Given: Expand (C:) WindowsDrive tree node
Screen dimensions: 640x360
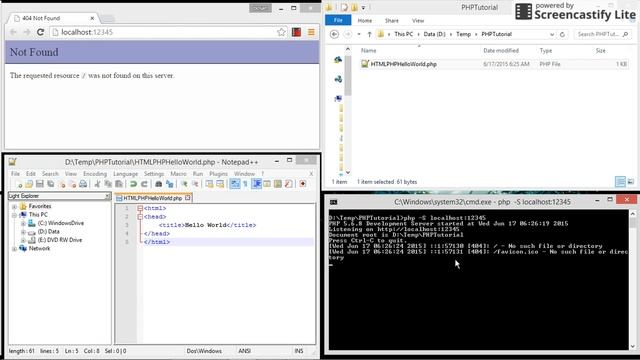Looking at the screenshot, I should click(23, 223).
